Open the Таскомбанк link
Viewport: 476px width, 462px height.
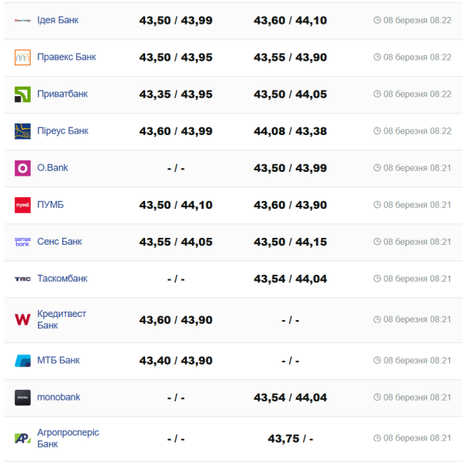(x=62, y=278)
